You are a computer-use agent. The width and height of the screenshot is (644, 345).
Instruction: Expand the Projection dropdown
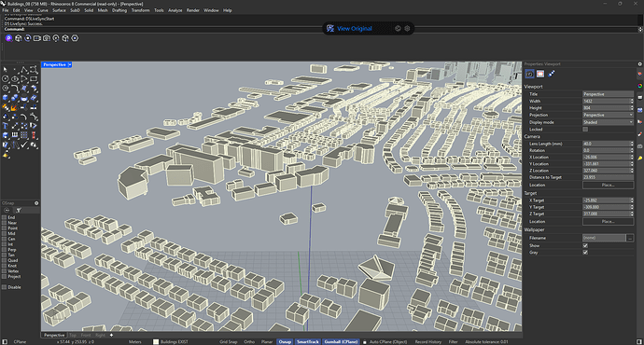608,115
